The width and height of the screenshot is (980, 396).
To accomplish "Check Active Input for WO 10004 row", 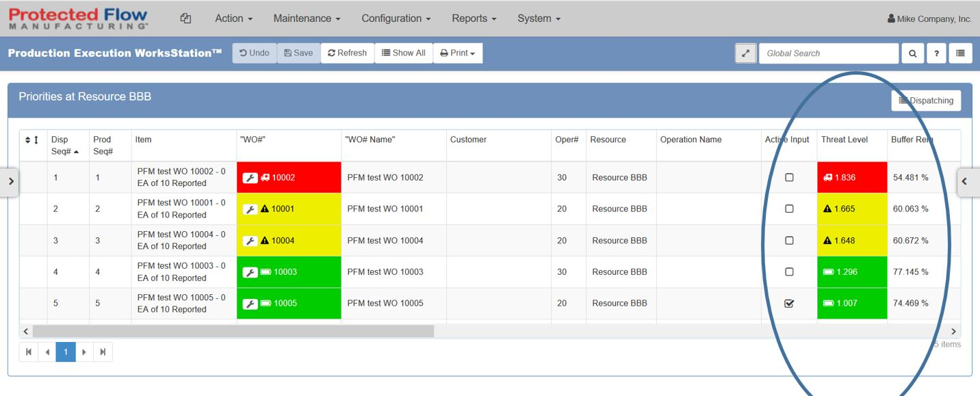I will click(789, 240).
